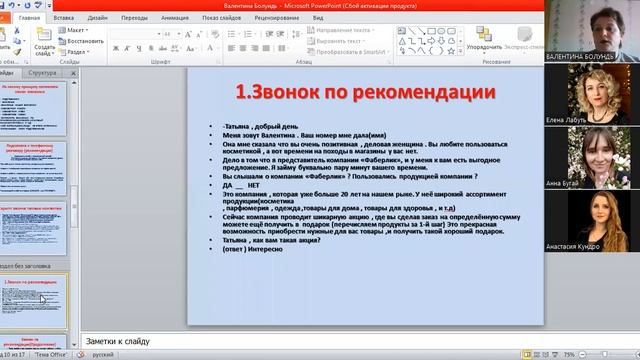Click the zoom slider handle
Viewport: 640px width, 360px height.
[605, 355]
